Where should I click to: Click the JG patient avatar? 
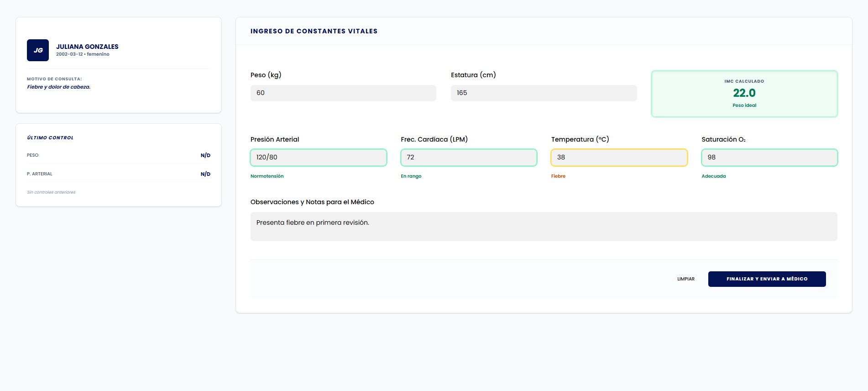point(38,50)
